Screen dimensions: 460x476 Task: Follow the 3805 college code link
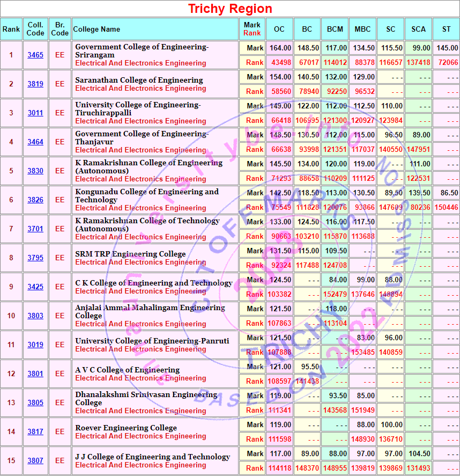pyautogui.click(x=35, y=403)
